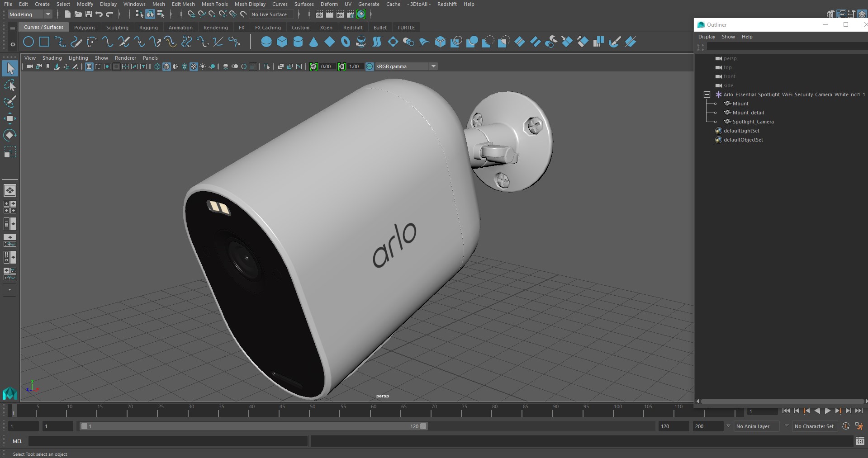
Task: Select Spotlight_Camera in the Outliner
Action: pyautogui.click(x=753, y=122)
